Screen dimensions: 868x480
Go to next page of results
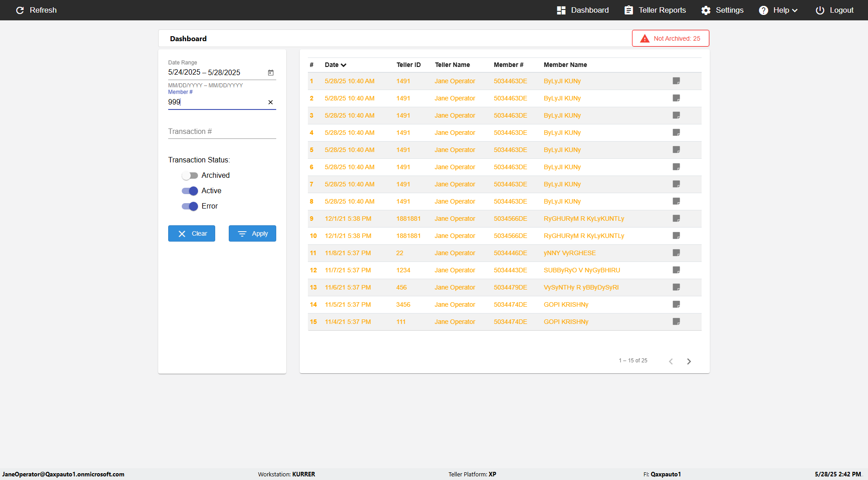689,361
